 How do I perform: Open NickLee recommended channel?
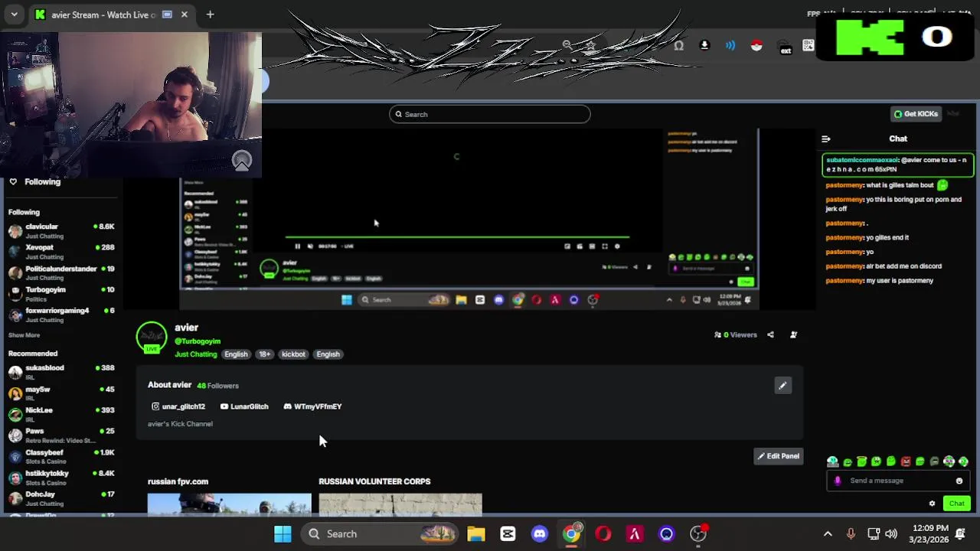click(61, 414)
